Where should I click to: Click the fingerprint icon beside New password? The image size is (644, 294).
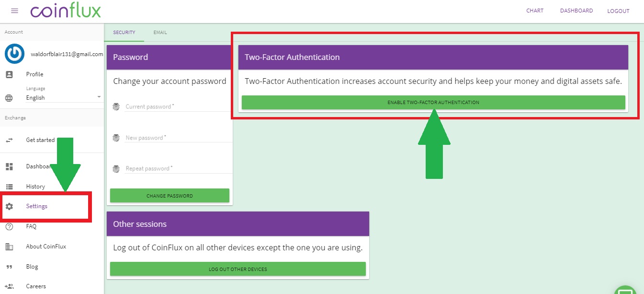116,138
